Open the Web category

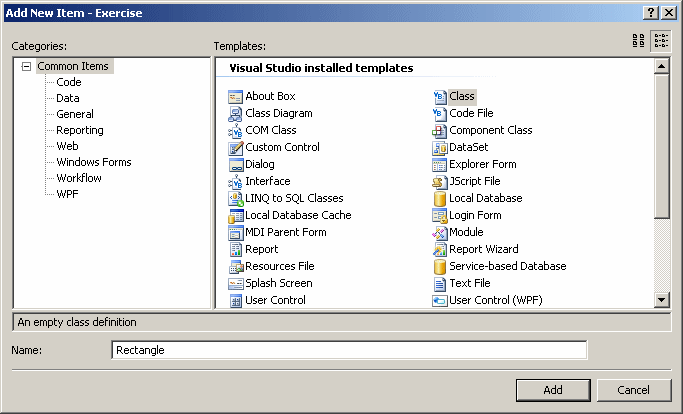click(x=68, y=146)
